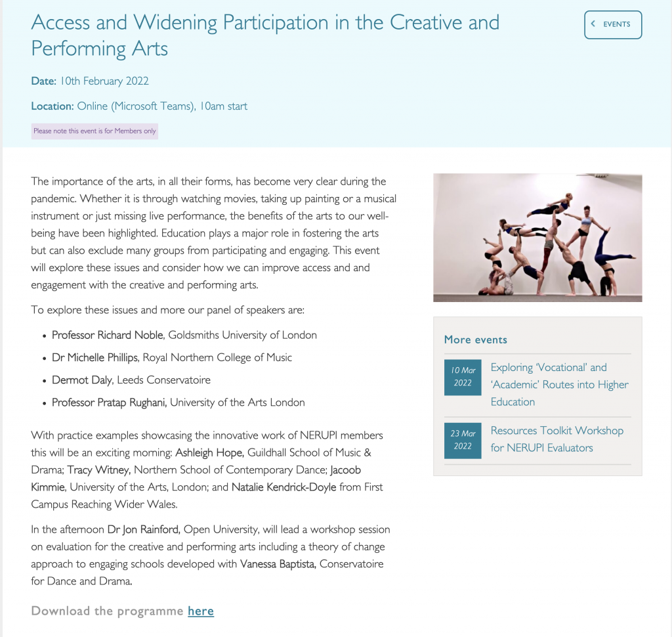672x637 pixels.
Task: Click Download the programme heading text
Action: click(x=107, y=611)
